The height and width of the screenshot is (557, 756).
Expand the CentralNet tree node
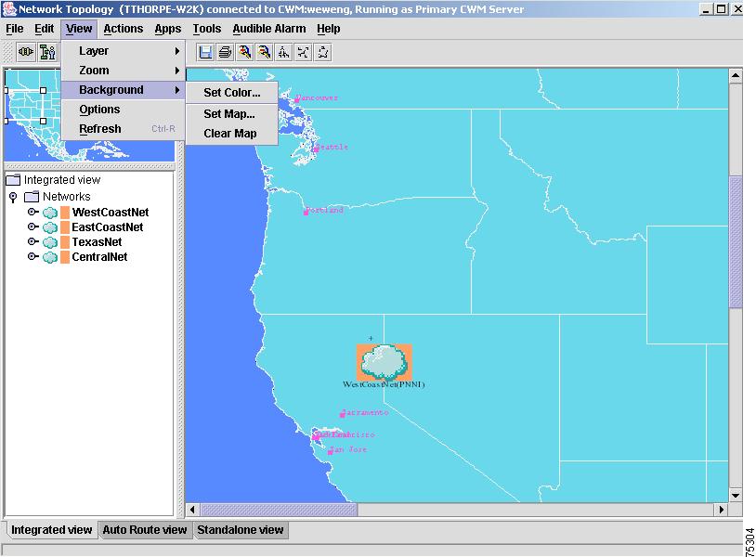[33, 257]
